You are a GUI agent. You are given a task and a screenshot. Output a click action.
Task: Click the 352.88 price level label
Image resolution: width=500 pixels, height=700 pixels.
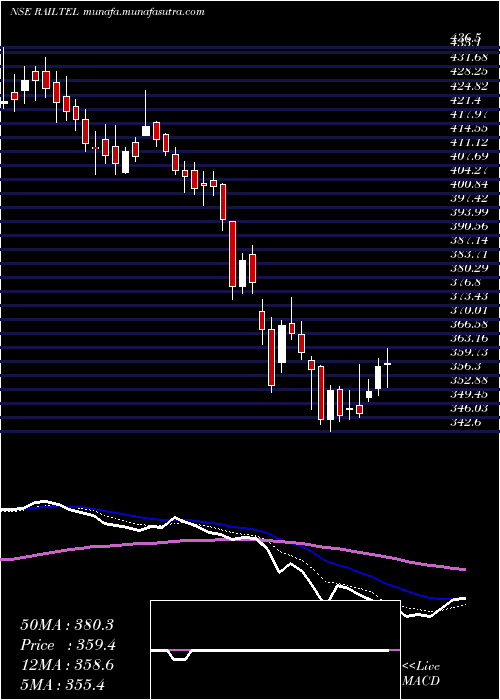[471, 380]
